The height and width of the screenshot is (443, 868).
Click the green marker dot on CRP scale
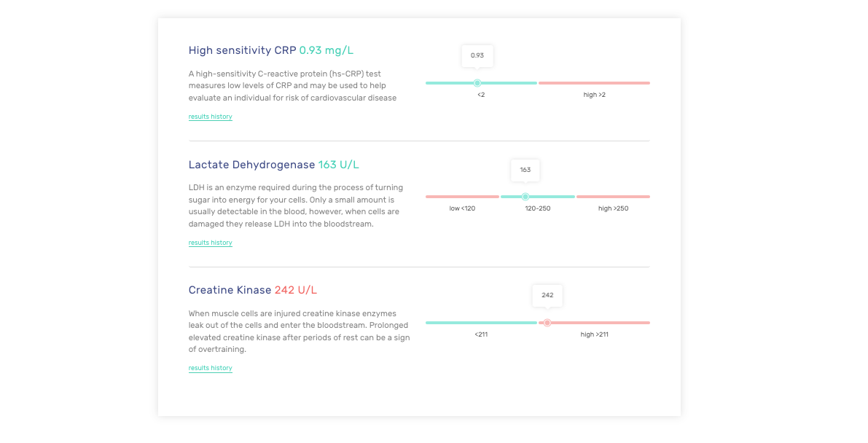point(477,83)
